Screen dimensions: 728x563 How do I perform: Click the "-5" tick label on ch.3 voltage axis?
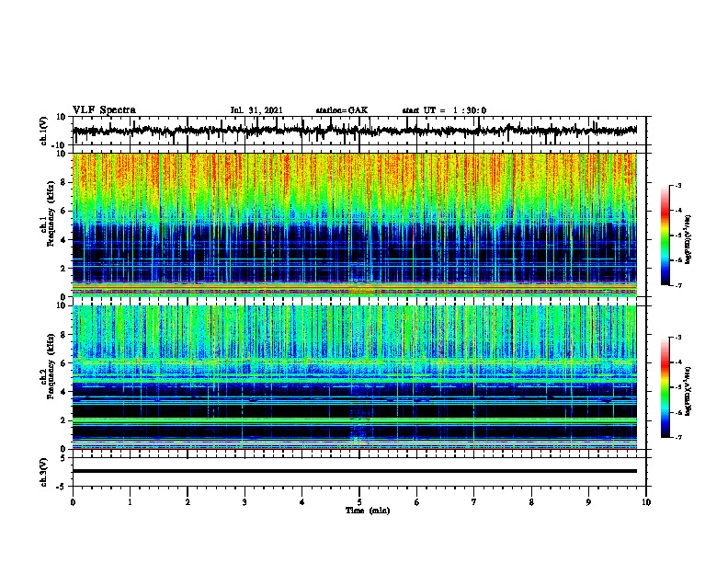[x=62, y=487]
